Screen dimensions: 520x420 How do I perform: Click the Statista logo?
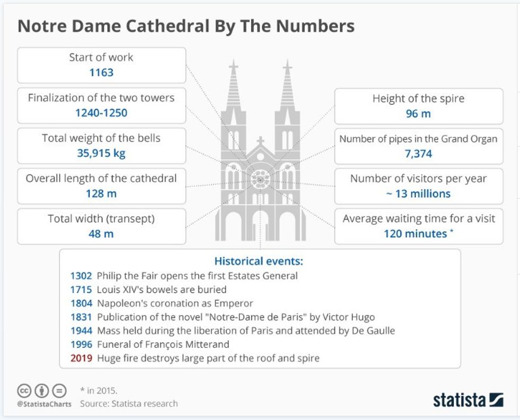point(467,400)
